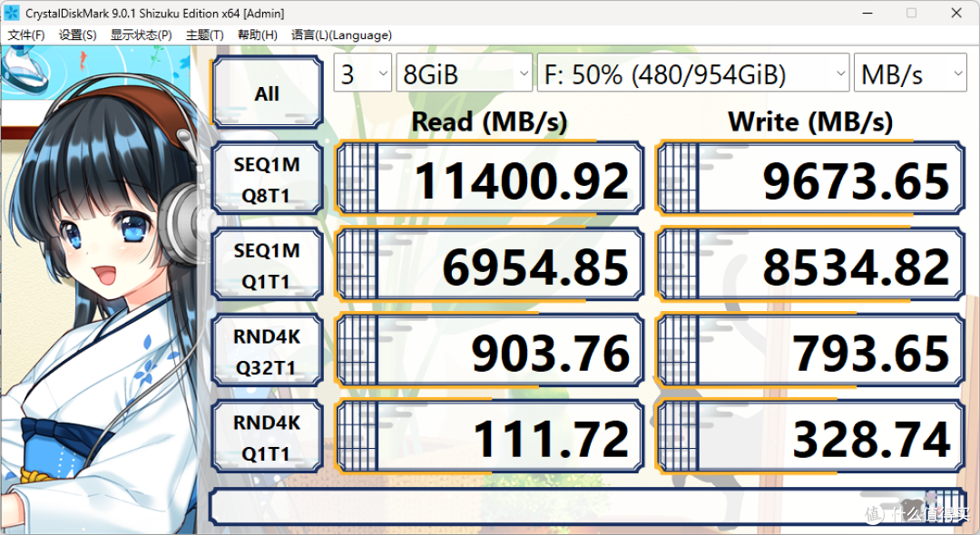Viewport: 980px width, 535px height.
Task: Click the Write (MB/s) column header
Action: click(810, 122)
